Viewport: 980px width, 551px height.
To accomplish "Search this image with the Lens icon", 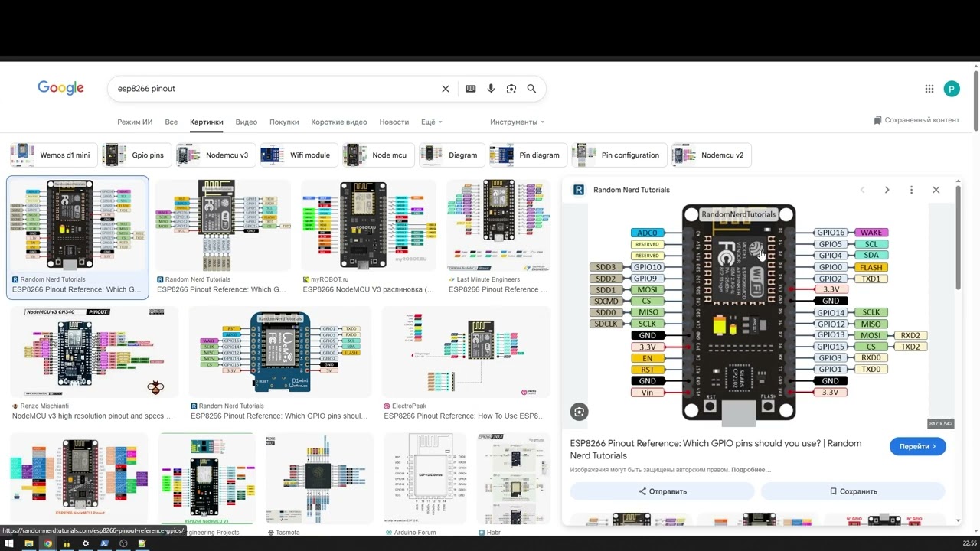I will 580,412.
